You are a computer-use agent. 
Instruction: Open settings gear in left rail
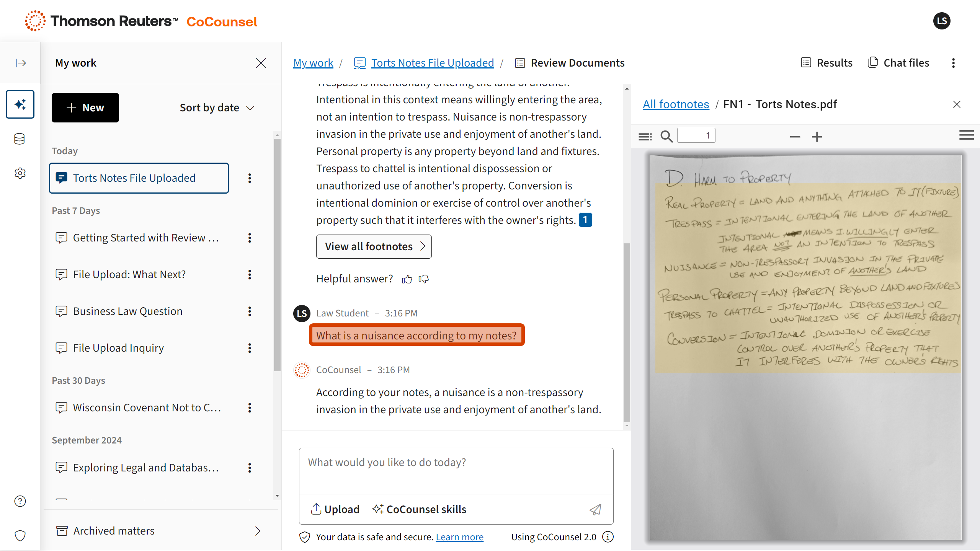click(x=20, y=173)
